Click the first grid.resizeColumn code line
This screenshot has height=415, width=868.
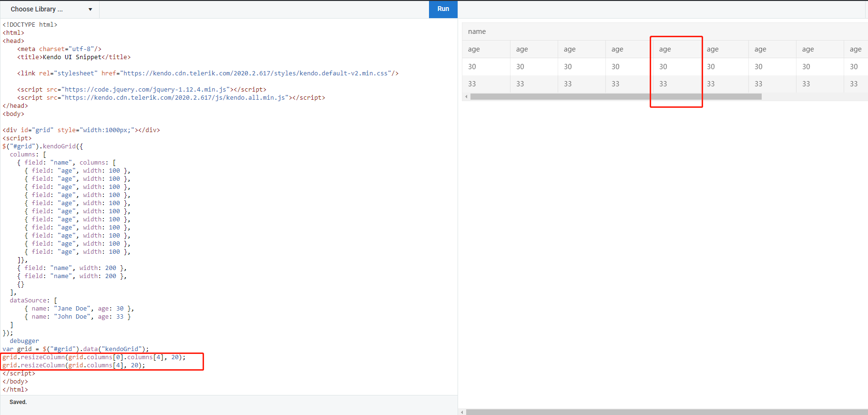pyautogui.click(x=94, y=357)
